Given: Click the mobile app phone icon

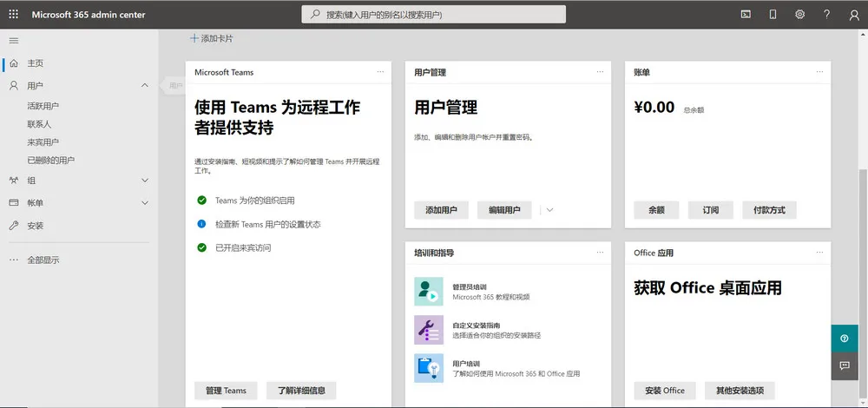Looking at the screenshot, I should click(773, 15).
